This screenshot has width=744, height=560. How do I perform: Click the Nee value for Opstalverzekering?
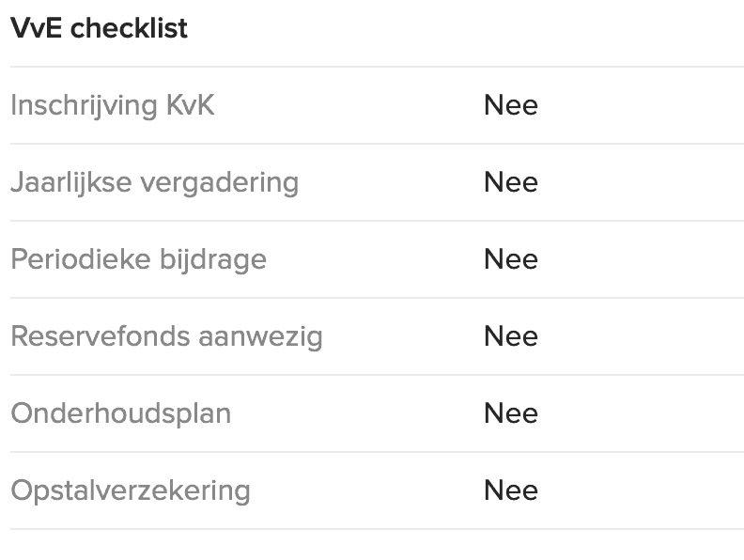(x=511, y=490)
